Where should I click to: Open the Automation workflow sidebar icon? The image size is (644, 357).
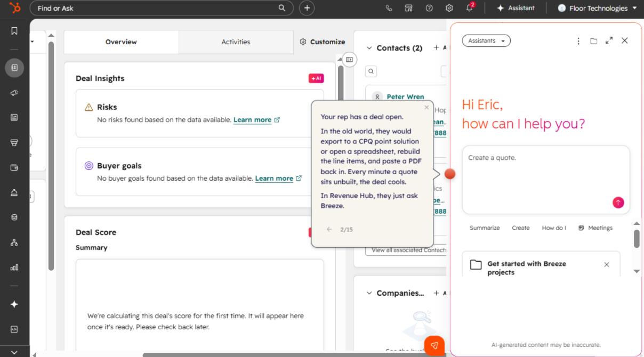pyautogui.click(x=14, y=242)
